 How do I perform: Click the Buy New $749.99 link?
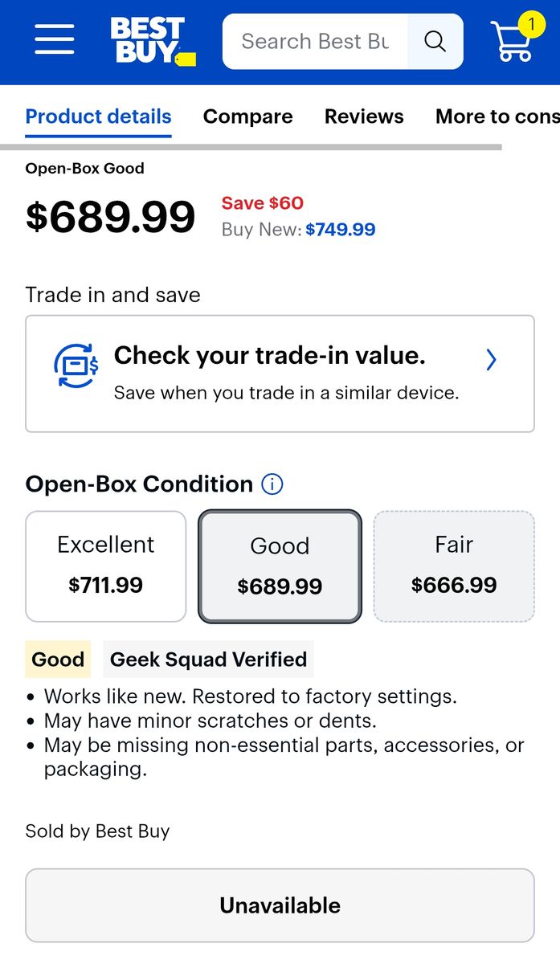pyautogui.click(x=340, y=230)
